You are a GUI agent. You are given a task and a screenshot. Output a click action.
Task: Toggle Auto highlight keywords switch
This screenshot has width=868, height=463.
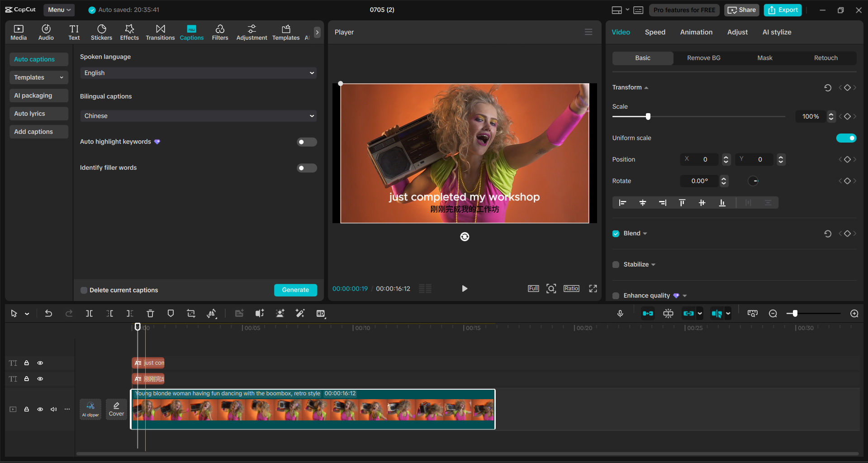click(x=307, y=142)
